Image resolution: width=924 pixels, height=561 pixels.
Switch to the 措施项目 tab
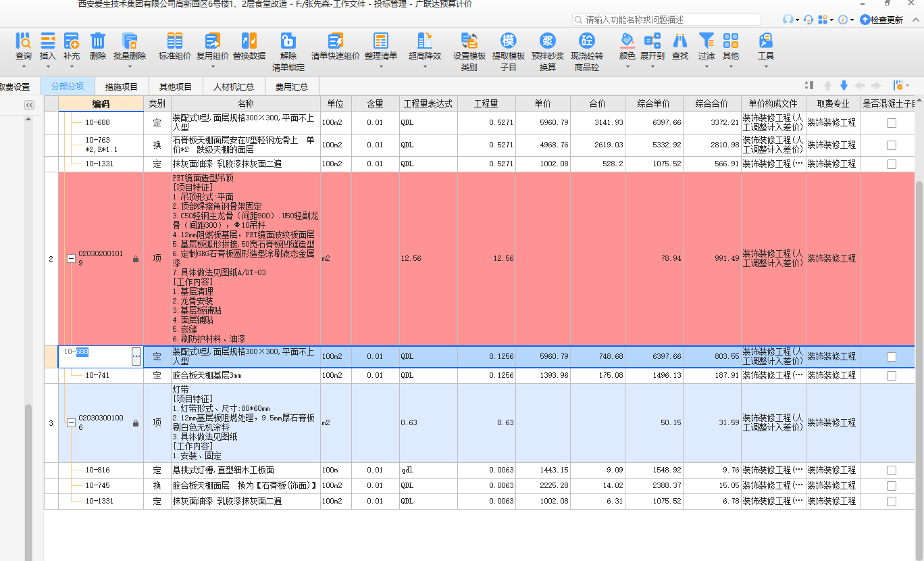[x=122, y=87]
